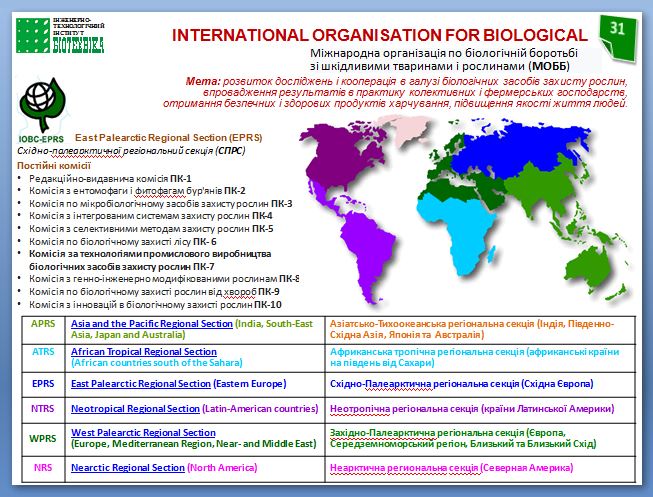This screenshot has width=653, height=497.
Task: Open the African Tropical Regional Section link
Action: tap(144, 352)
